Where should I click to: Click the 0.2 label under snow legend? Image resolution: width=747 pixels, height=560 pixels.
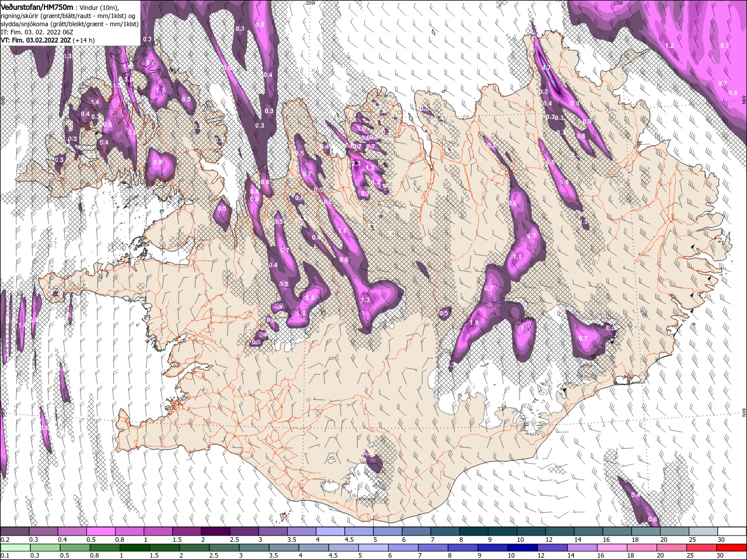tap(4, 540)
